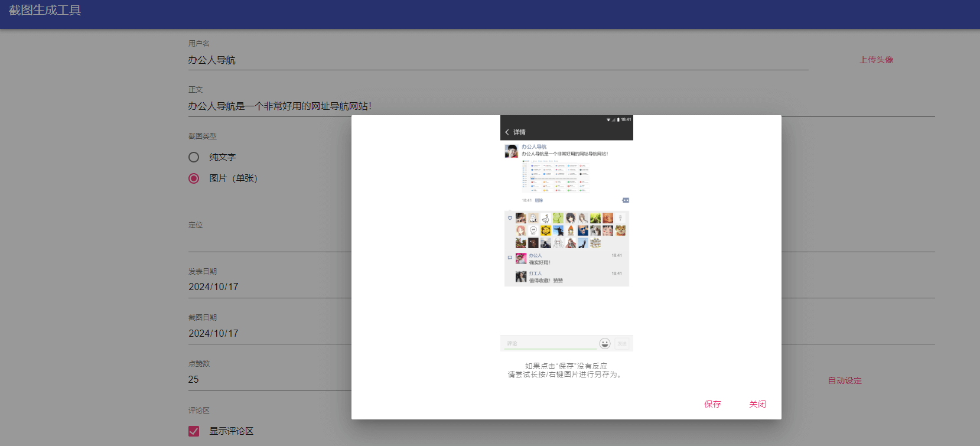Click the smiley emoji icon in comment bar

[604, 343]
